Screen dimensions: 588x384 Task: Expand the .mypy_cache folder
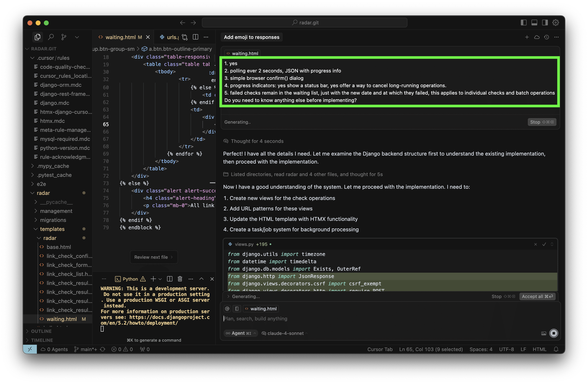coord(53,166)
